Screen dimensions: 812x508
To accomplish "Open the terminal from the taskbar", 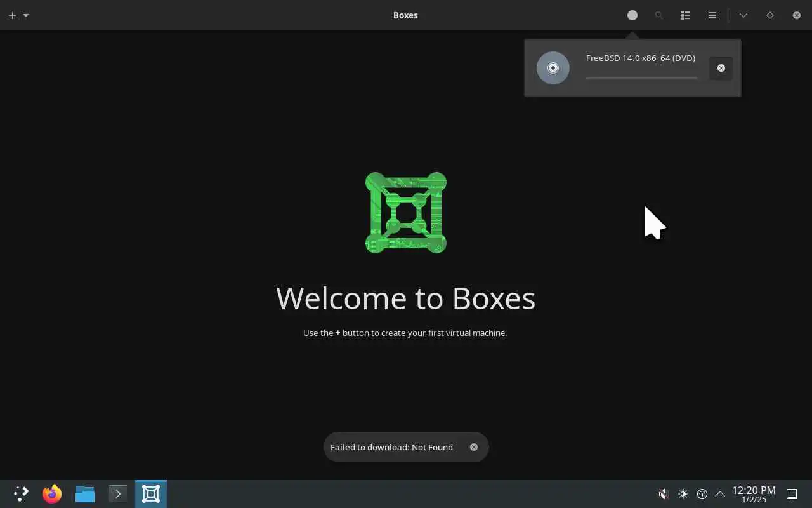I will point(118,494).
